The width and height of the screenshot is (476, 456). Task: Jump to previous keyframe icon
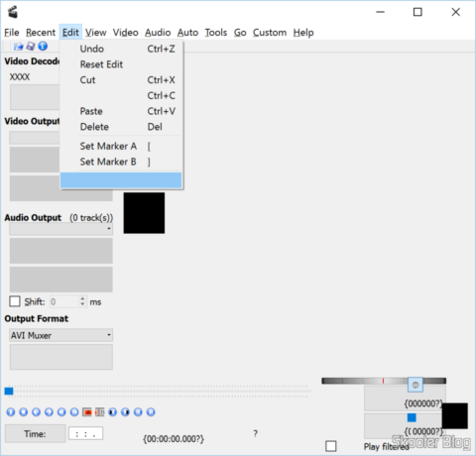[61, 412]
